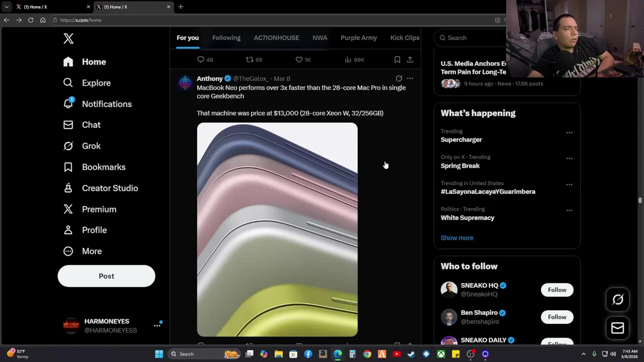
Task: Open the More menu in sidebar
Action: (83, 251)
